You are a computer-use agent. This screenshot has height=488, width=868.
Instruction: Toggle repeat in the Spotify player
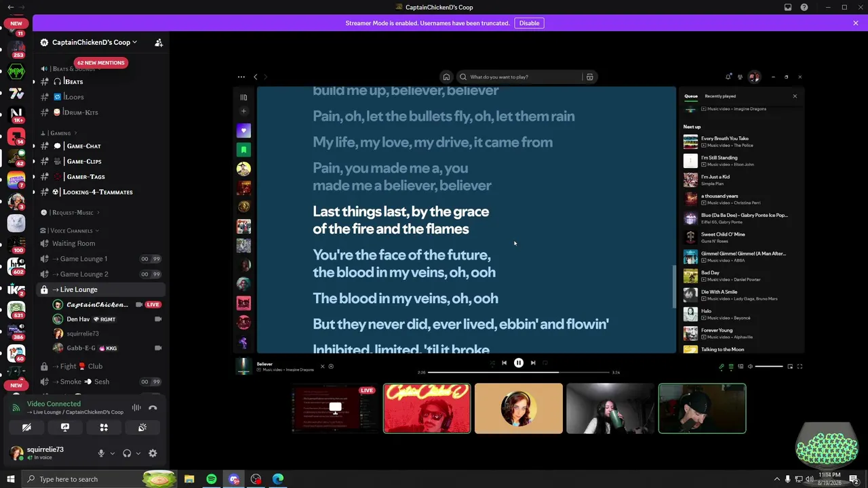545,363
